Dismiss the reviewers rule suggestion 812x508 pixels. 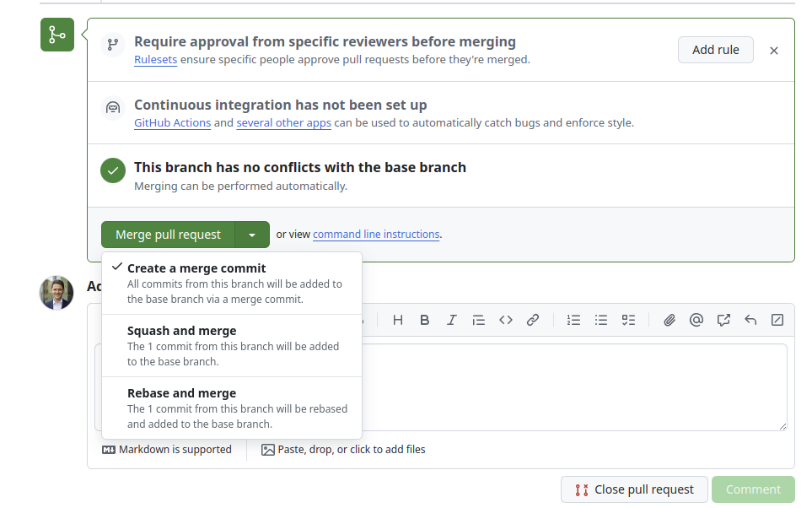pyautogui.click(x=774, y=51)
